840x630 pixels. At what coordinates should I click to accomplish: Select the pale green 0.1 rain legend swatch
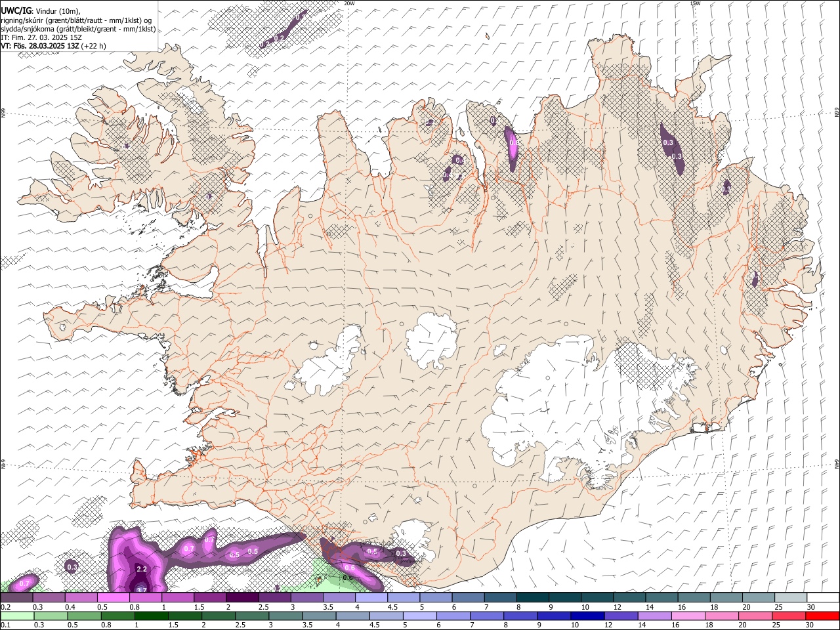(x=17, y=616)
